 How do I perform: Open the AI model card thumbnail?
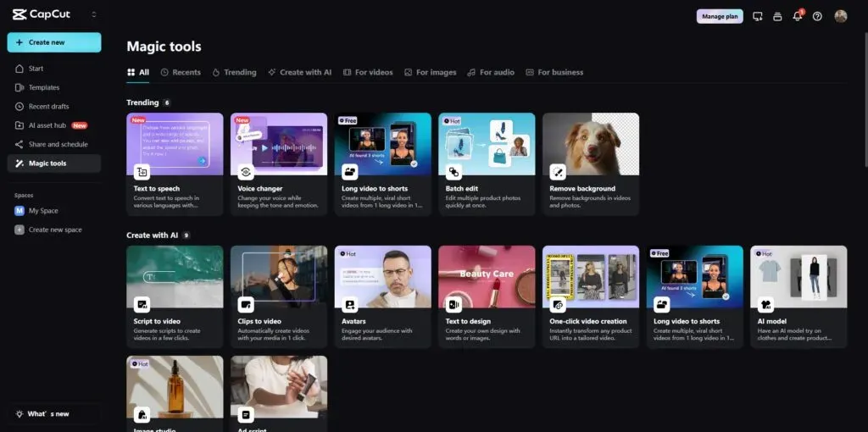click(798, 277)
